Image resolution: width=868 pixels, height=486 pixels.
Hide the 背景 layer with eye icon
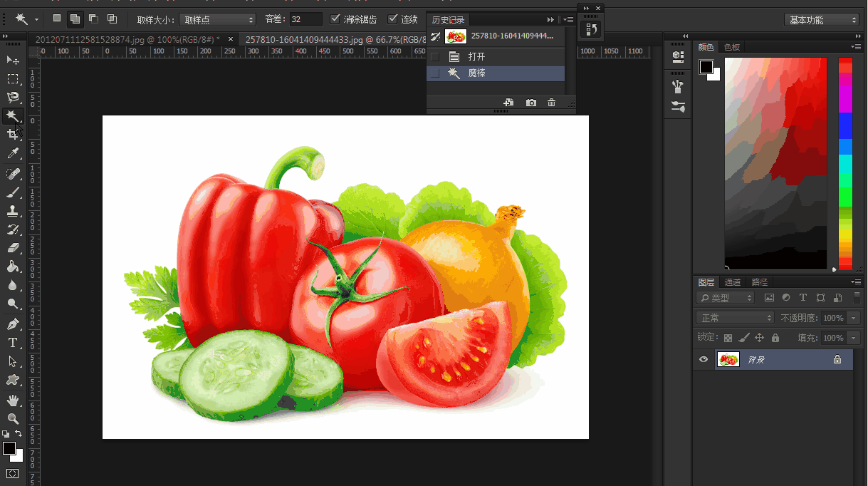704,360
